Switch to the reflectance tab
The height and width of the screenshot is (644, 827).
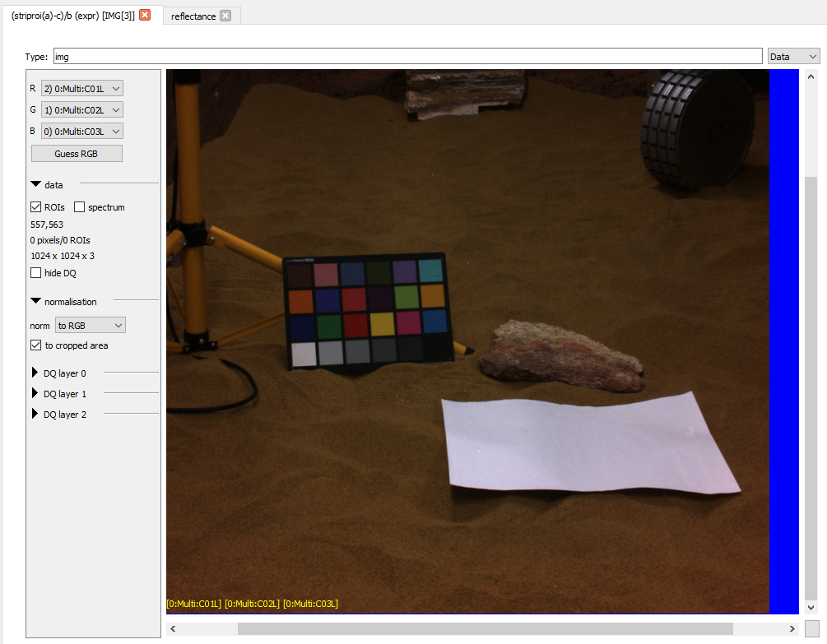[x=193, y=16]
